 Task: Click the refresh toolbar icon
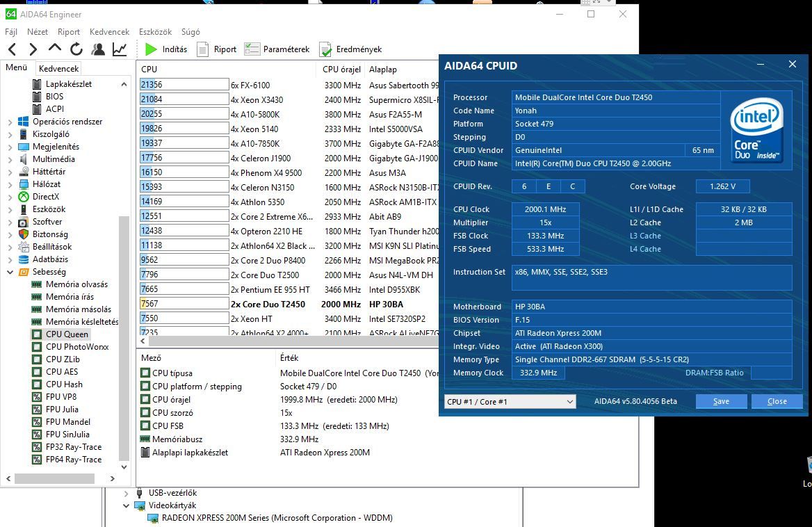point(76,49)
